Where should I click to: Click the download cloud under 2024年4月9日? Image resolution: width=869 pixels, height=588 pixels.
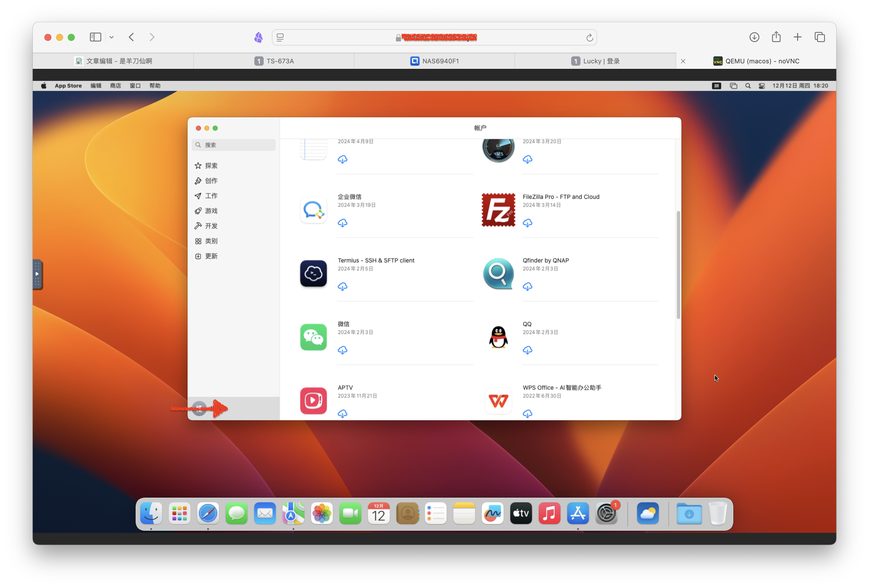342,160
